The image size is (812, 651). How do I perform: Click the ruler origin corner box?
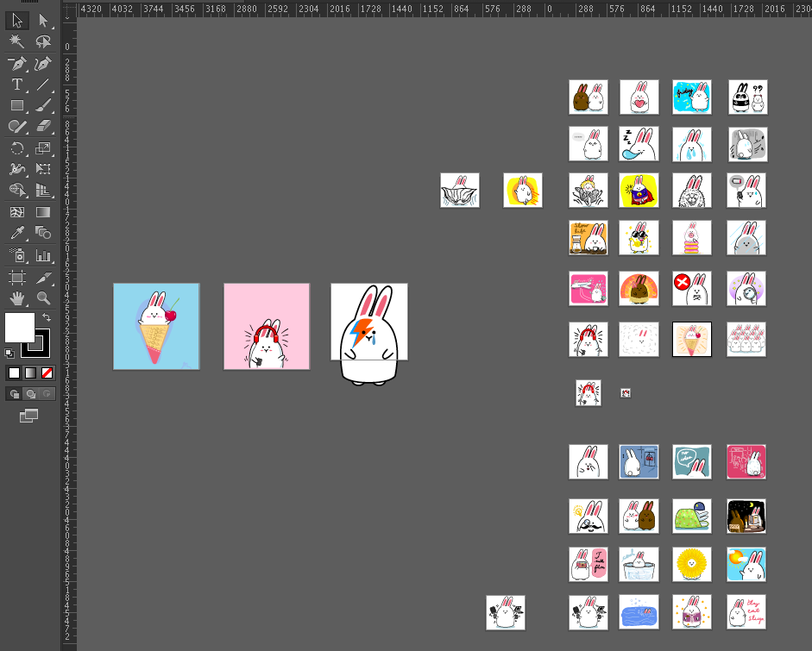coord(69,11)
